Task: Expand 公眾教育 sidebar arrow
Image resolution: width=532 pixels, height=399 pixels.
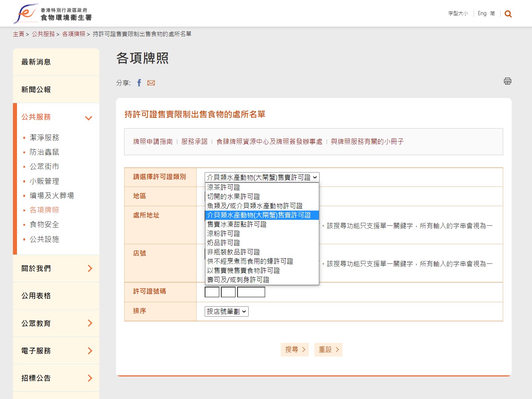Action: pos(90,323)
